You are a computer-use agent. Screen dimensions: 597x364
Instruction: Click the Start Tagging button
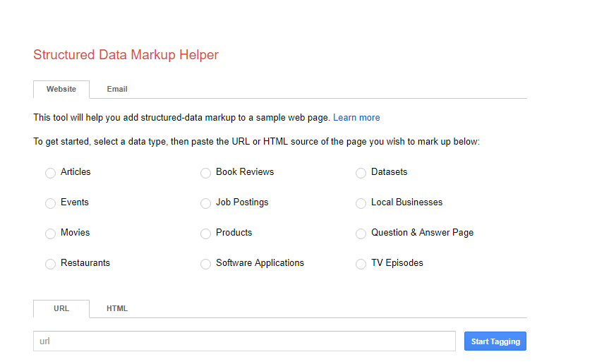(x=495, y=341)
